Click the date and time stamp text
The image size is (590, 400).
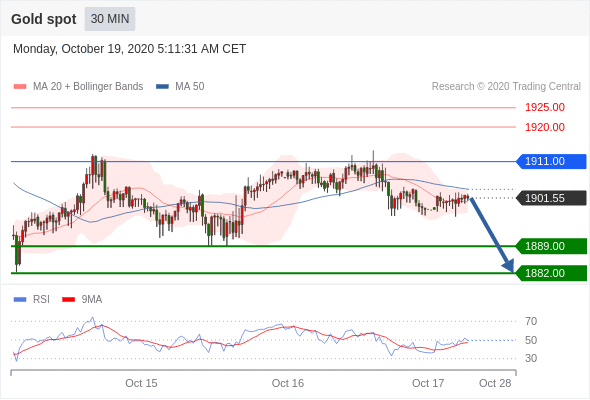point(129,49)
